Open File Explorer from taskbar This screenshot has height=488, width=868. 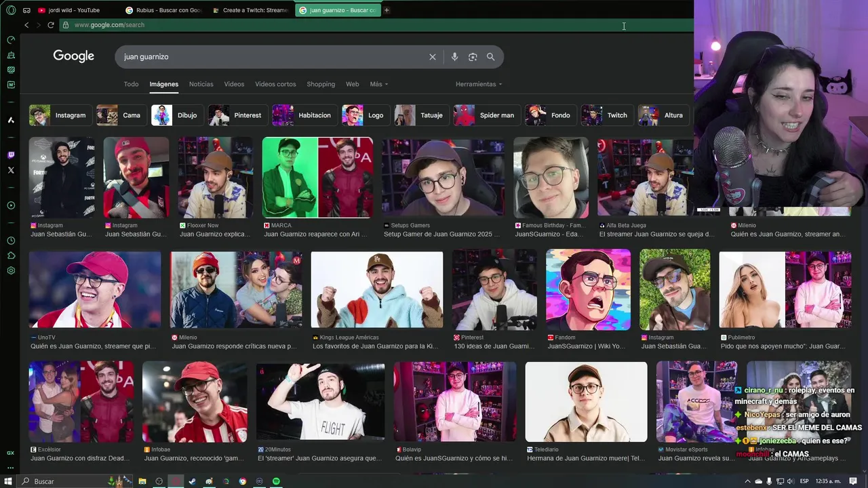click(142, 481)
